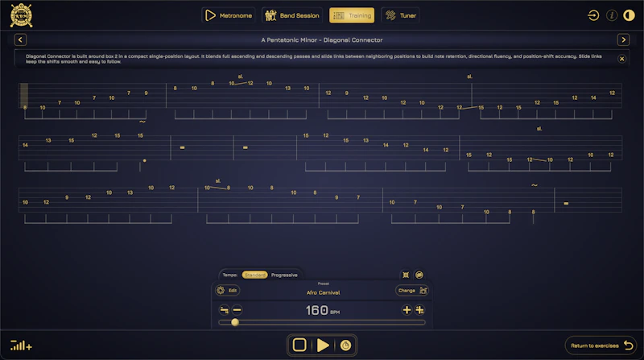Decrease tempo with minus button

pos(237,310)
